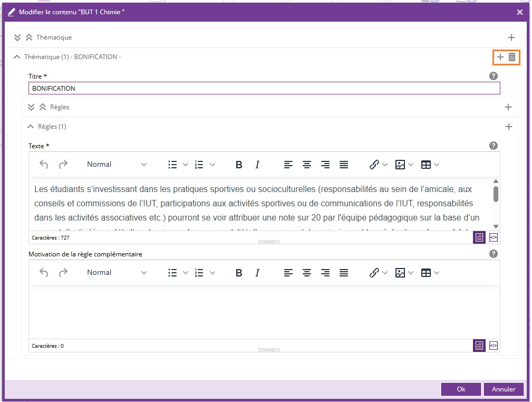
Task: Open the insert table dropdown in Texte editor
Action: pyautogui.click(x=430, y=165)
